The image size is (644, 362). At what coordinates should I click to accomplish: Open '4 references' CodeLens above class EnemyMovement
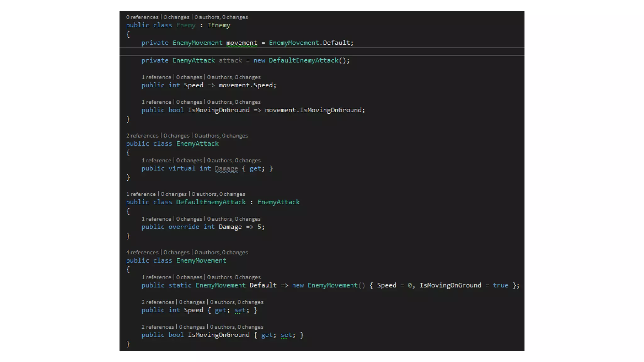tap(142, 253)
